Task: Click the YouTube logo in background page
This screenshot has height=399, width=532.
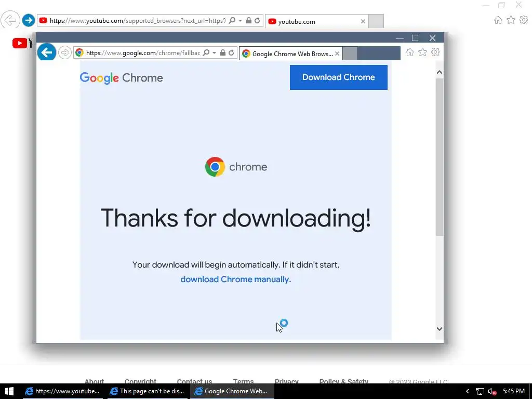Action: tap(22, 43)
